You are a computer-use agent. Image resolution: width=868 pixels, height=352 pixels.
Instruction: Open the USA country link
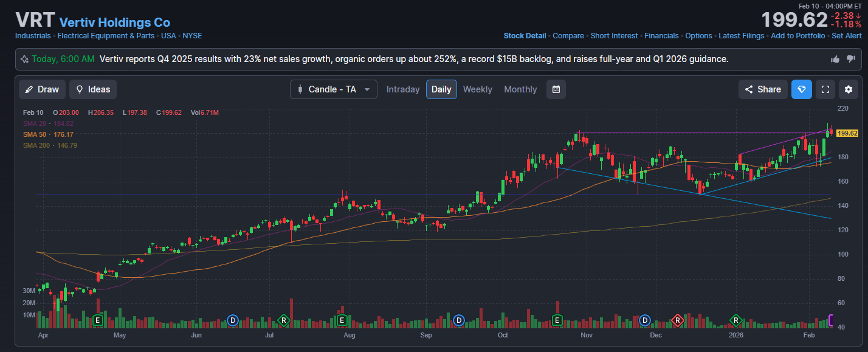168,36
